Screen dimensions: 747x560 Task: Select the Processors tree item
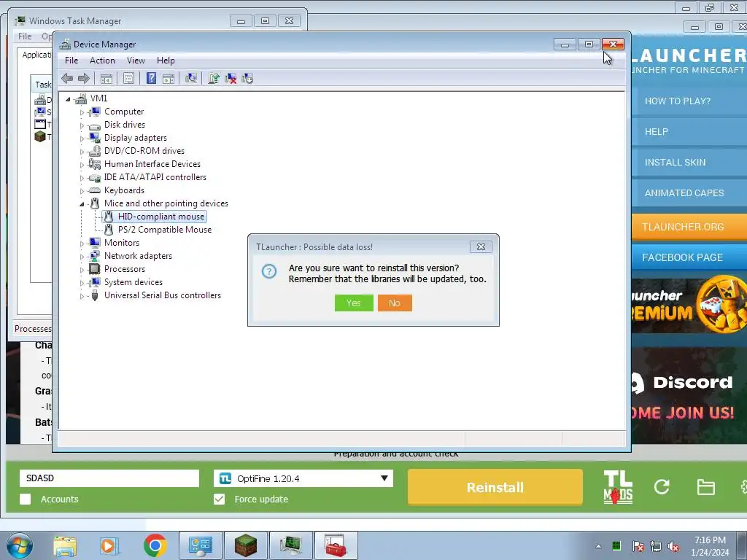point(124,269)
